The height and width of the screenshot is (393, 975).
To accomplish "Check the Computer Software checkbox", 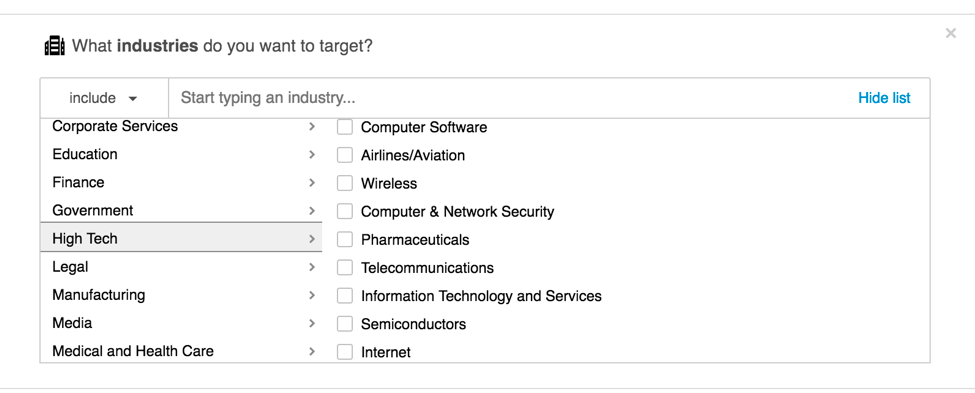I will click(x=344, y=127).
